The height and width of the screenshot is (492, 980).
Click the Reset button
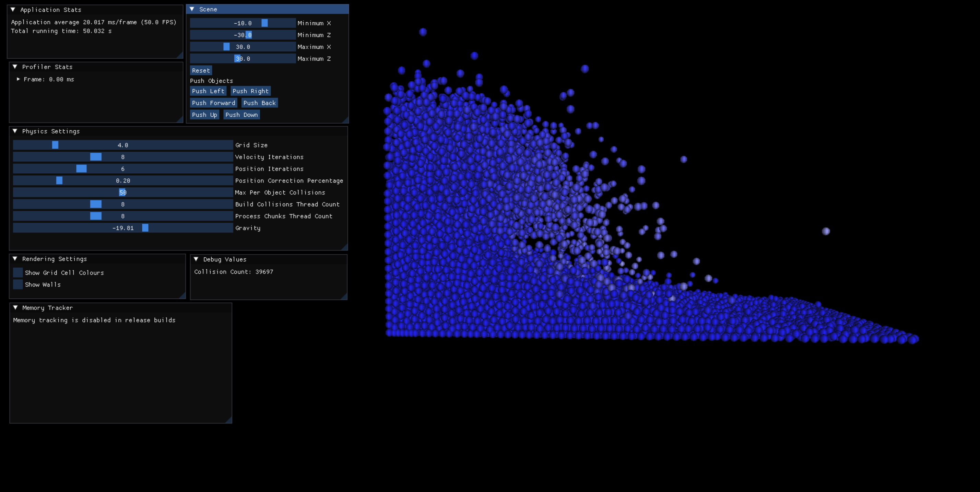201,70
